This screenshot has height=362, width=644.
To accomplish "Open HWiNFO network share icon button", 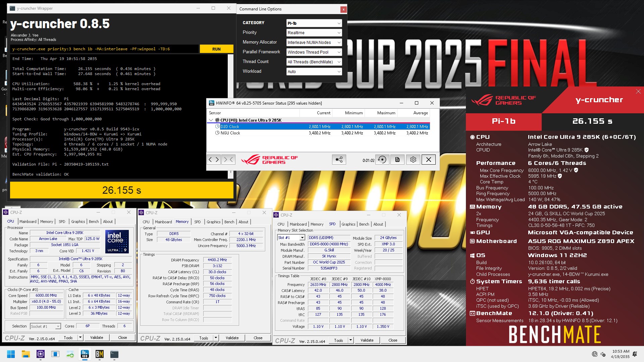I will (x=339, y=160).
